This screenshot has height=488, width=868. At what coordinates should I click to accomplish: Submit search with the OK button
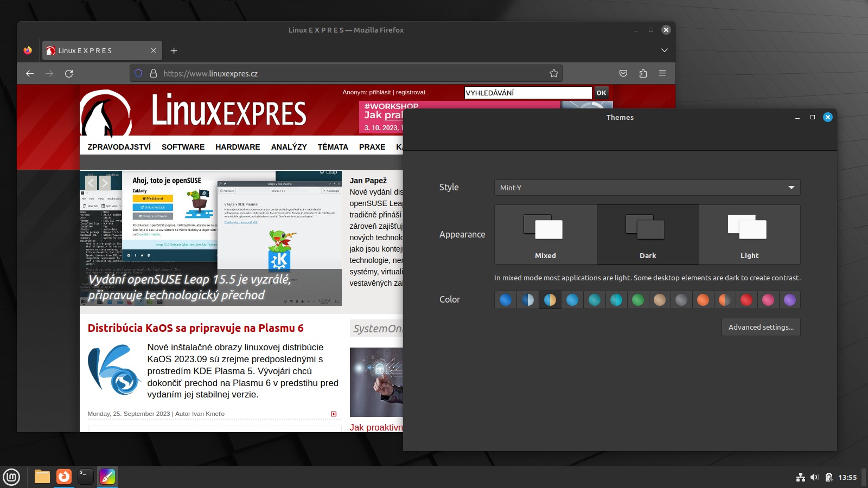(601, 93)
